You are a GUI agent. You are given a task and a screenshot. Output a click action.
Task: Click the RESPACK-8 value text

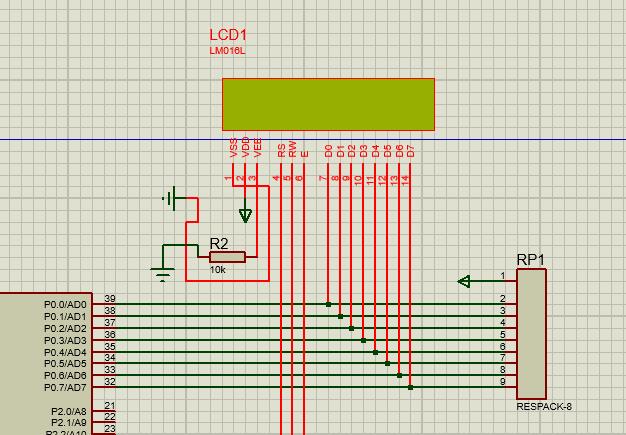click(x=544, y=407)
